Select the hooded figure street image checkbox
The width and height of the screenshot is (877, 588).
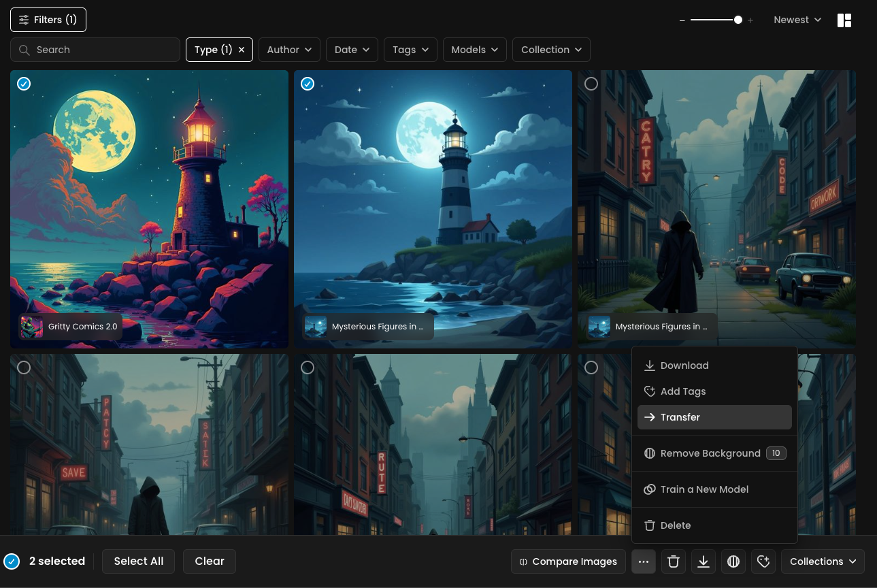[591, 84]
